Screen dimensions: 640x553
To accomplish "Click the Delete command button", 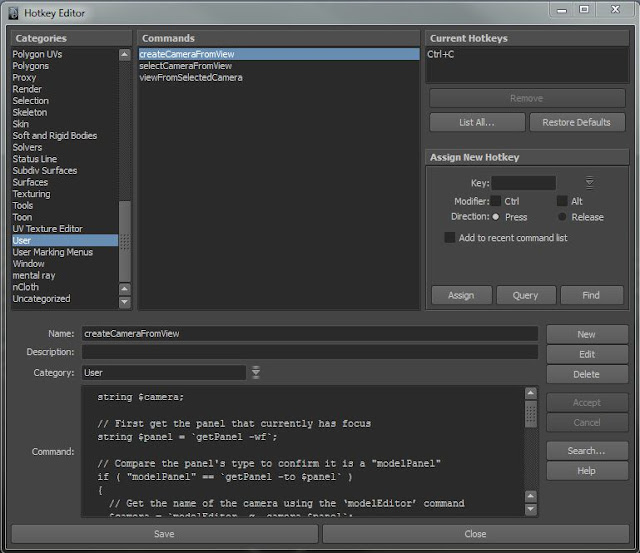I will point(587,374).
